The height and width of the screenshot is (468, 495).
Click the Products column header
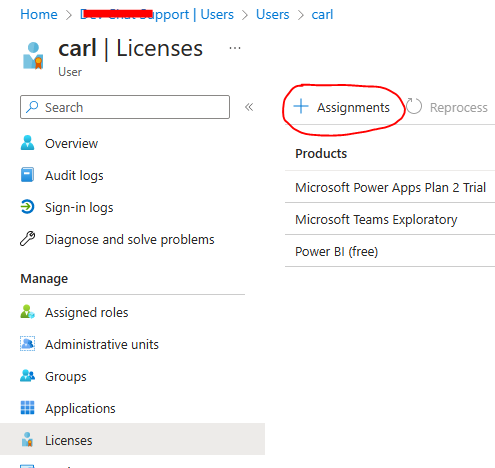click(x=321, y=154)
